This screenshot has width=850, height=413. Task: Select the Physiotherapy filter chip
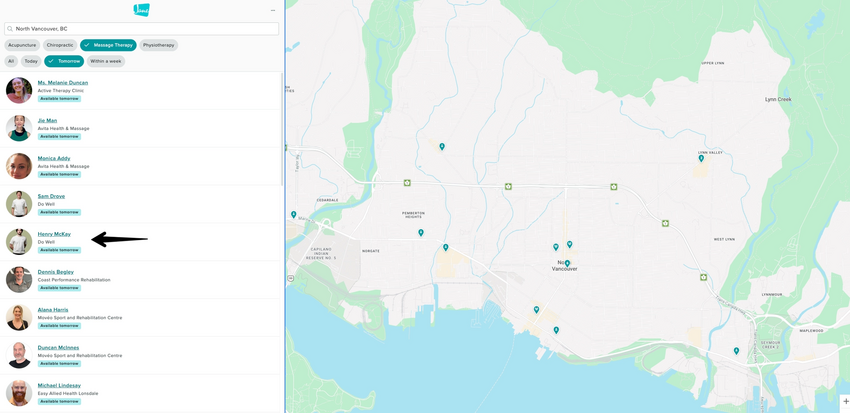[x=158, y=45]
